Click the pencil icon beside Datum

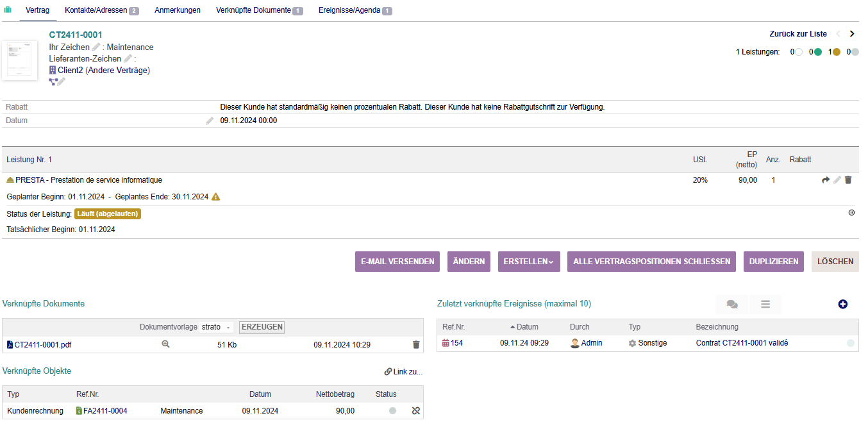(x=210, y=121)
